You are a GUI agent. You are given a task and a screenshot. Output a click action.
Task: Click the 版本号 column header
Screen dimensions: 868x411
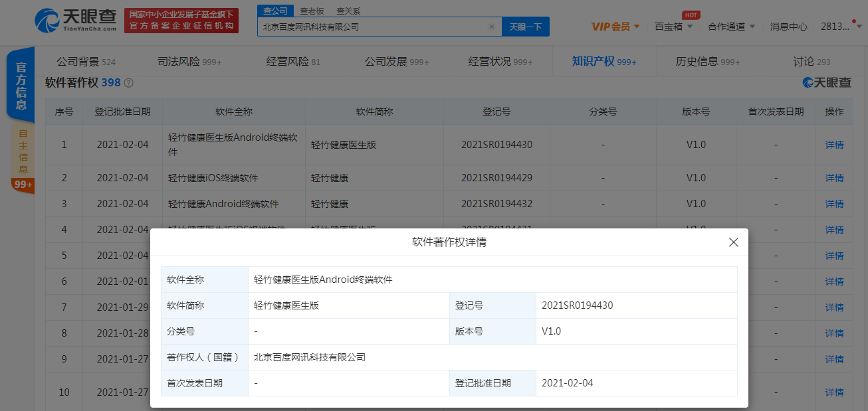(x=696, y=112)
